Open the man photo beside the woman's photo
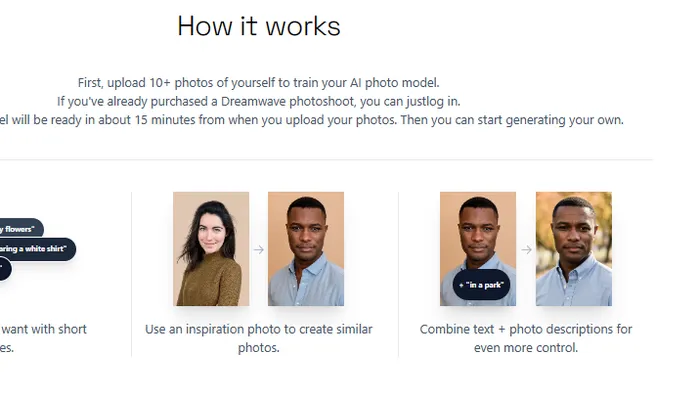 (x=306, y=249)
